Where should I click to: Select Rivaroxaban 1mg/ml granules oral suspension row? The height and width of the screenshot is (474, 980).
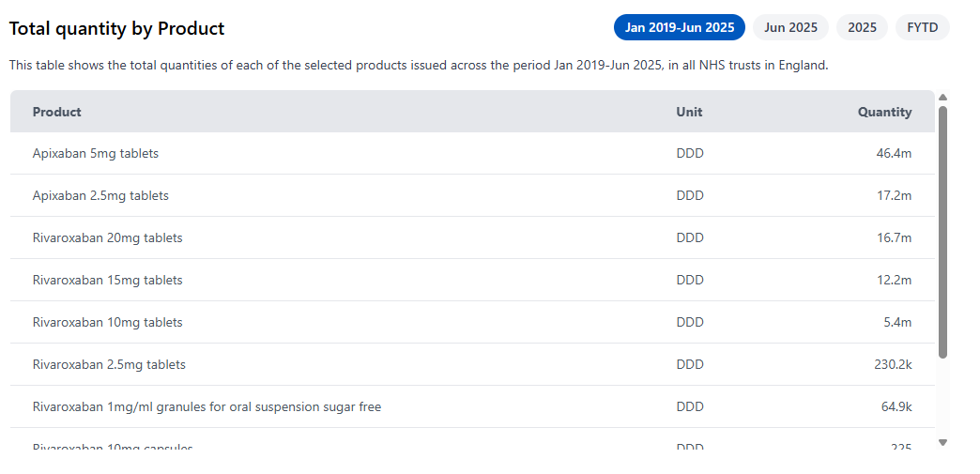[207, 406]
